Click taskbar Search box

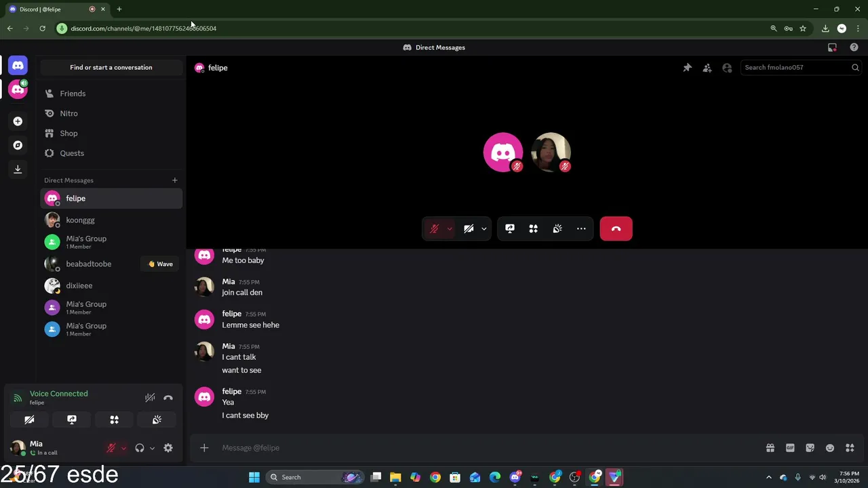click(315, 477)
